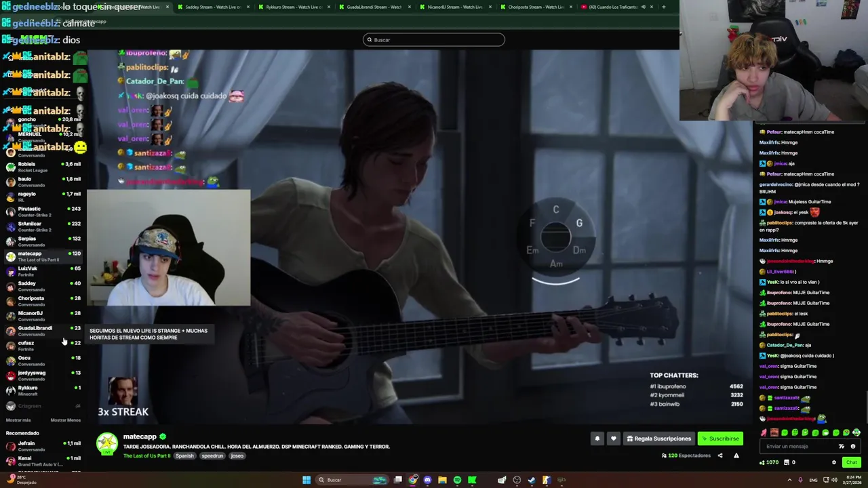
Task: Switch to the GuadaLibrandi Stream browser tab
Action: [x=374, y=7]
